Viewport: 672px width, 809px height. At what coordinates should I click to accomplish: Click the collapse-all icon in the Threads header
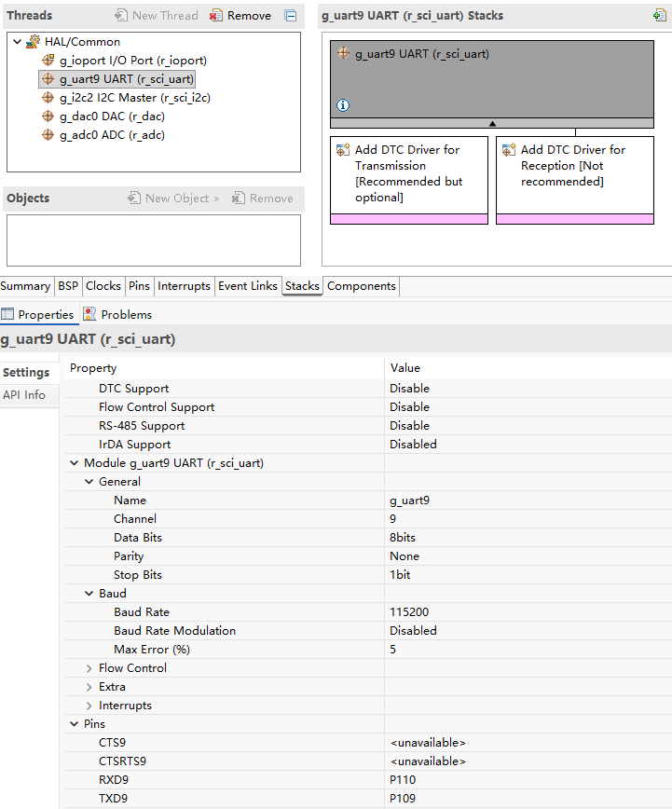[291, 16]
